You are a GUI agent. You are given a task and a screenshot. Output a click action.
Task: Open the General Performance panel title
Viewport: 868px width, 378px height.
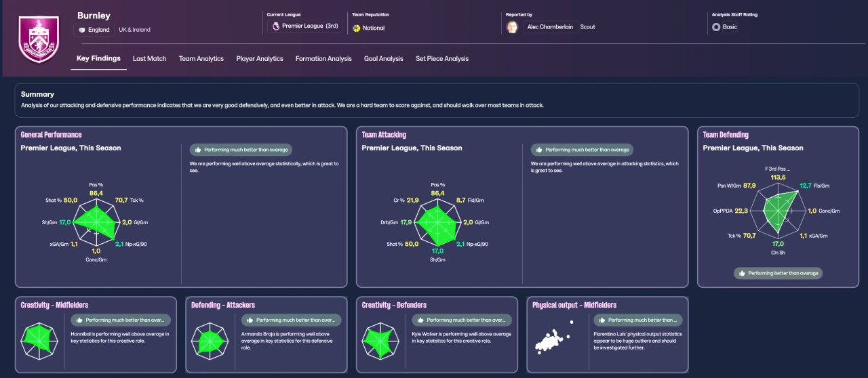click(51, 135)
